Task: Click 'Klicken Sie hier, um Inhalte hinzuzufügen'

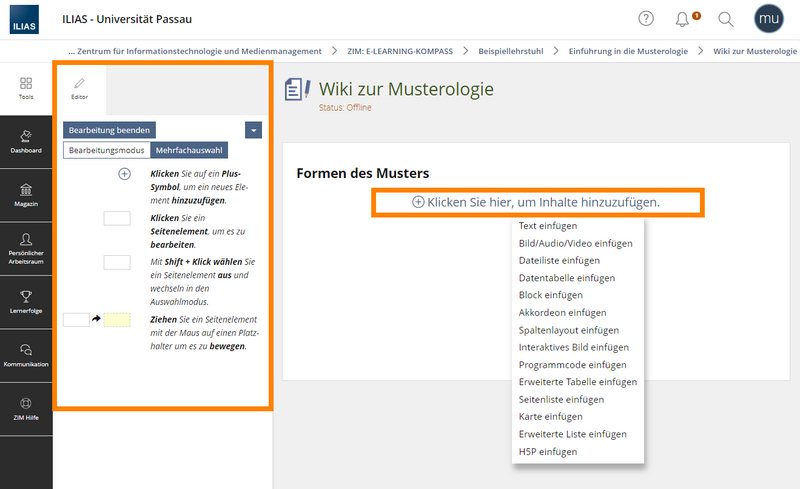Action: 538,202
